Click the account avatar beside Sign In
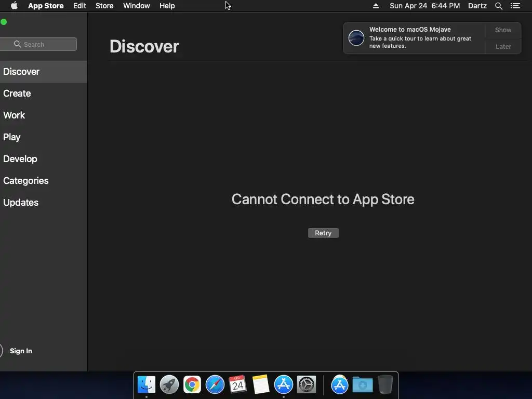The height and width of the screenshot is (399, 532). pyautogui.click(x=1, y=351)
